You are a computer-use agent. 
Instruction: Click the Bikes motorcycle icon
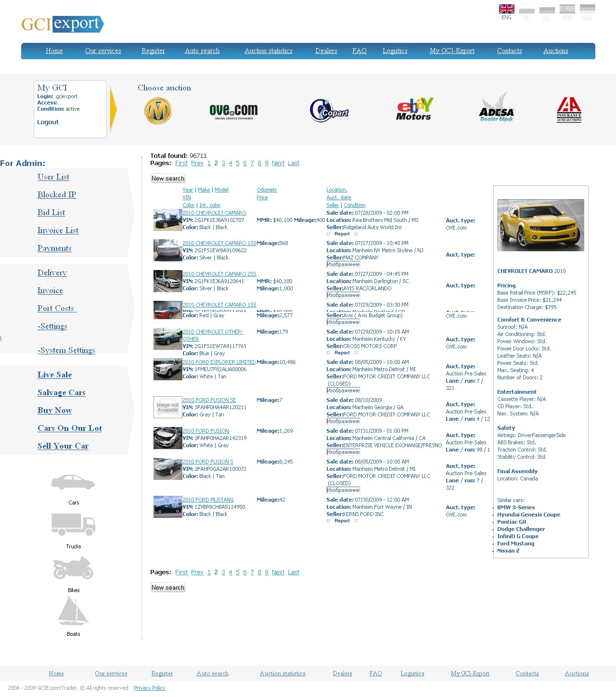(73, 568)
